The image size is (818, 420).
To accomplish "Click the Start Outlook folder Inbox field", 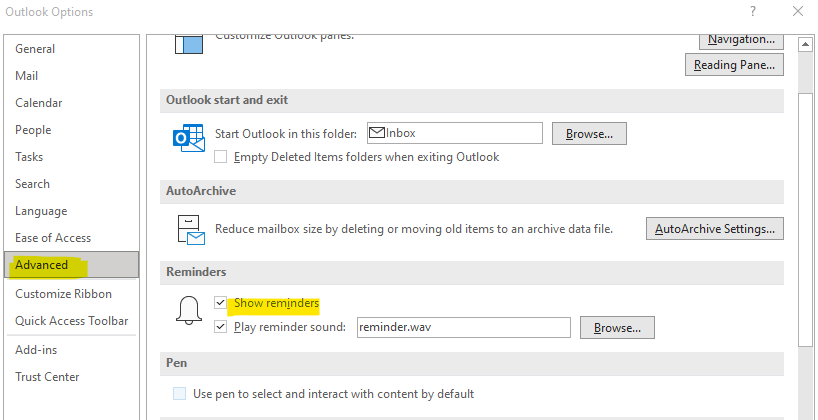I will point(454,133).
